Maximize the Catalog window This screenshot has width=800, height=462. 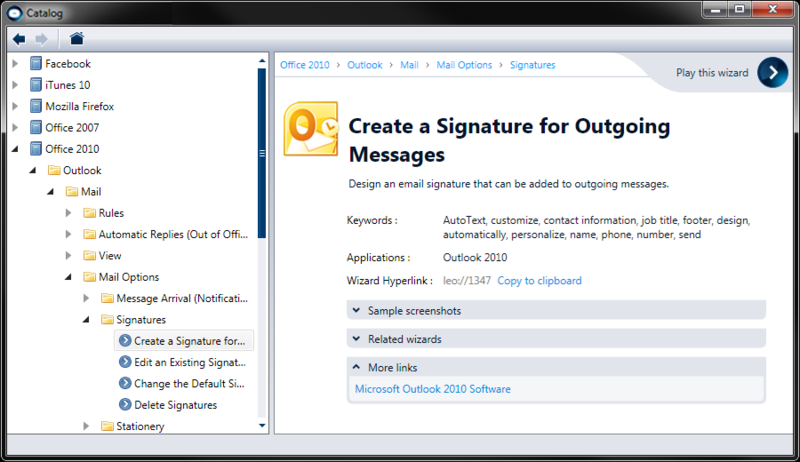[739, 9]
